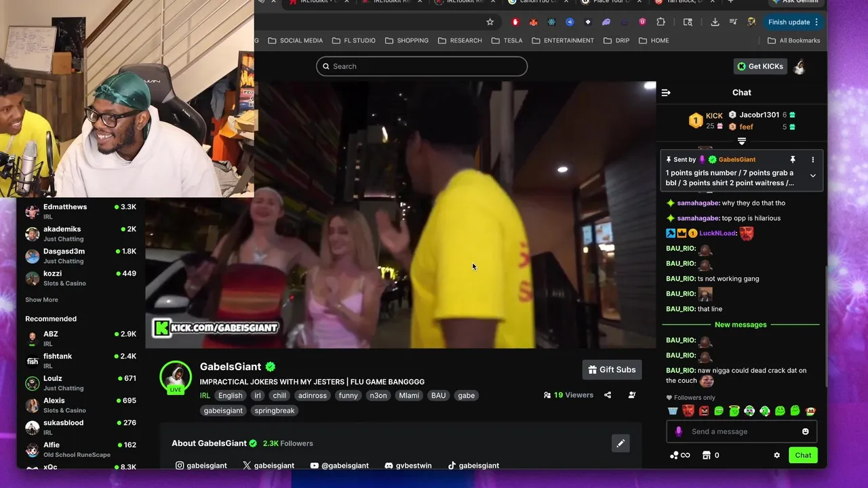The width and height of the screenshot is (868, 488).
Task: Share the stream via share icon
Action: [608, 395]
